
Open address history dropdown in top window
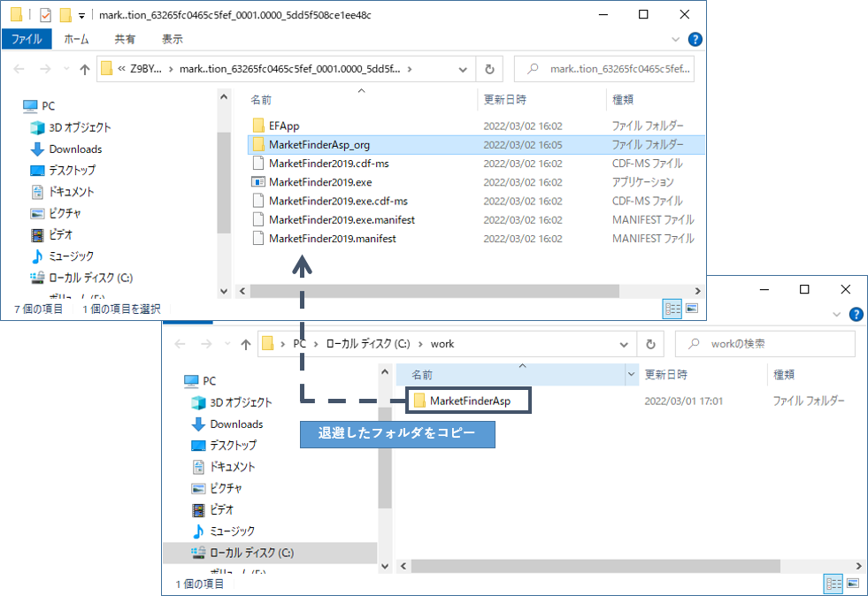(x=463, y=70)
